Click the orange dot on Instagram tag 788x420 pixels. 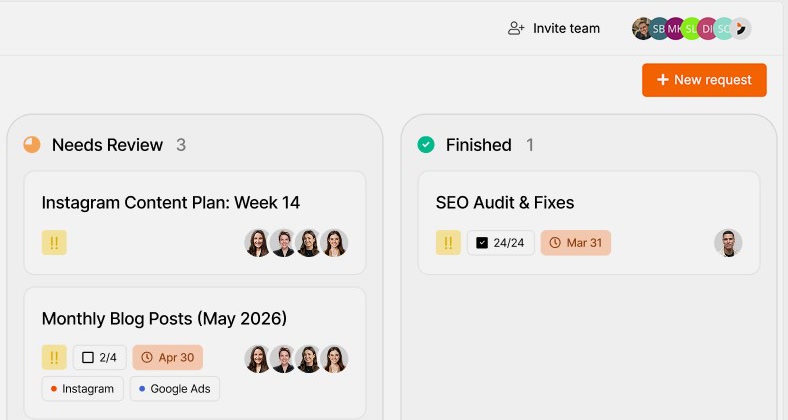click(54, 389)
